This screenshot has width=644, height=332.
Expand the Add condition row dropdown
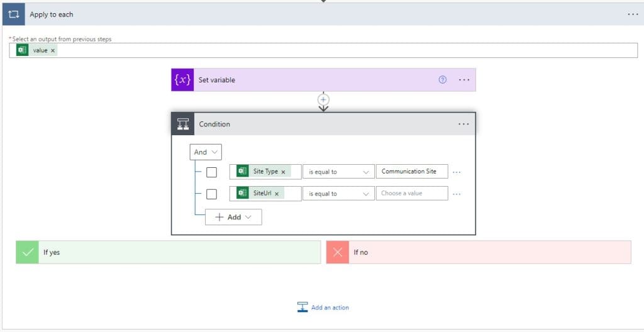tap(233, 218)
